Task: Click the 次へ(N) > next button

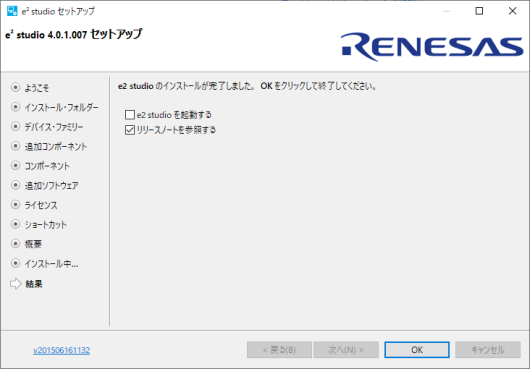Action: (346, 350)
